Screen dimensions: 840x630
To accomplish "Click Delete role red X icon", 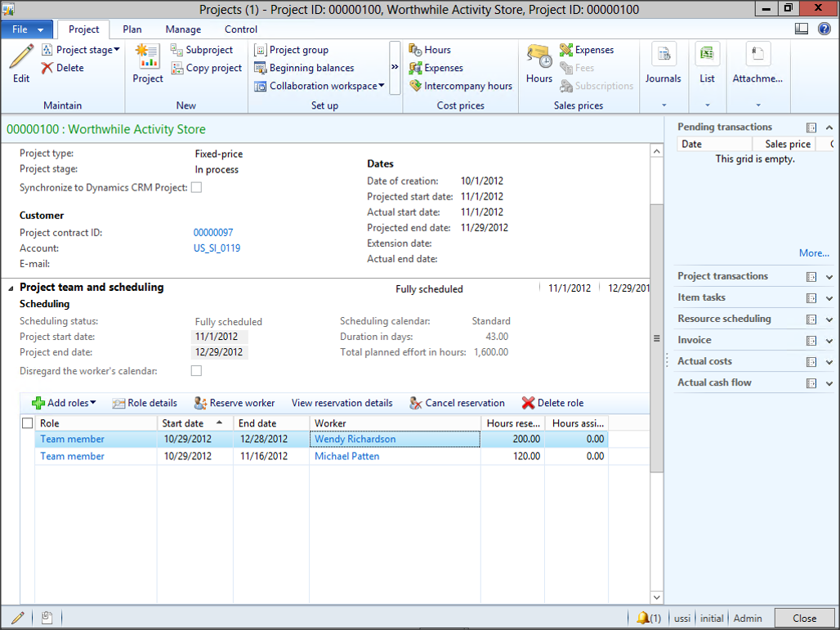I will pyautogui.click(x=528, y=403).
